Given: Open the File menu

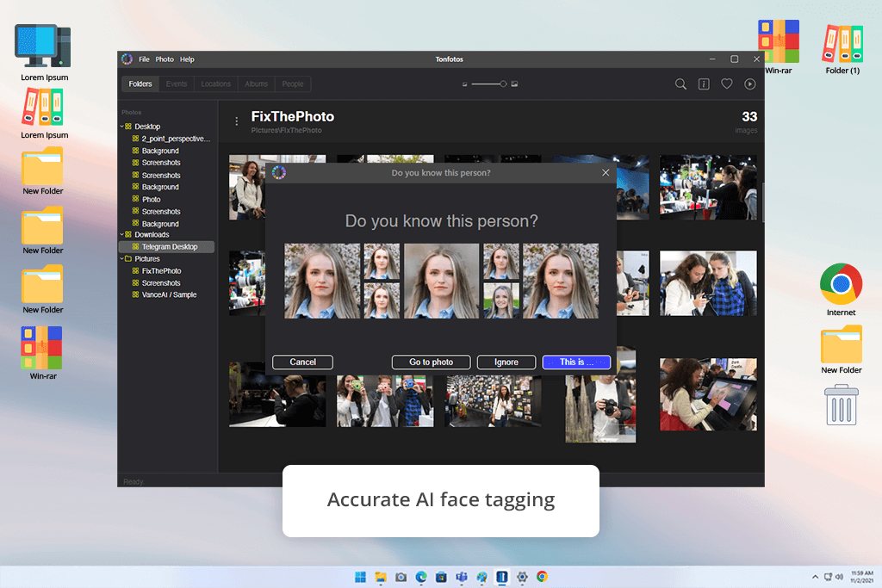Looking at the screenshot, I should click(144, 59).
